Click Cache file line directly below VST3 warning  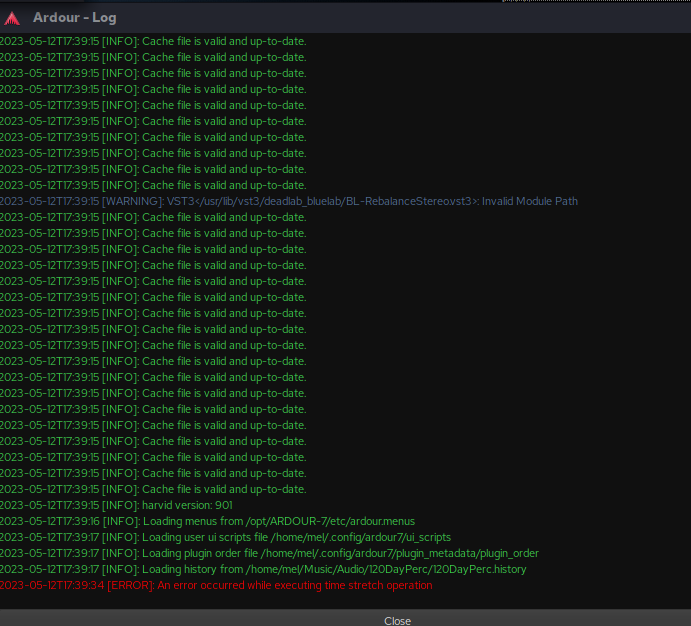[153, 217]
